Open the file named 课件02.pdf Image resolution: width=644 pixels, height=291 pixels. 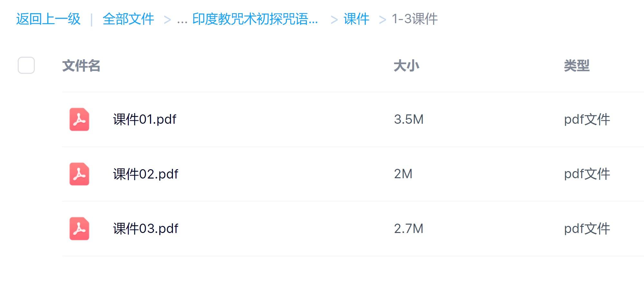tap(146, 174)
